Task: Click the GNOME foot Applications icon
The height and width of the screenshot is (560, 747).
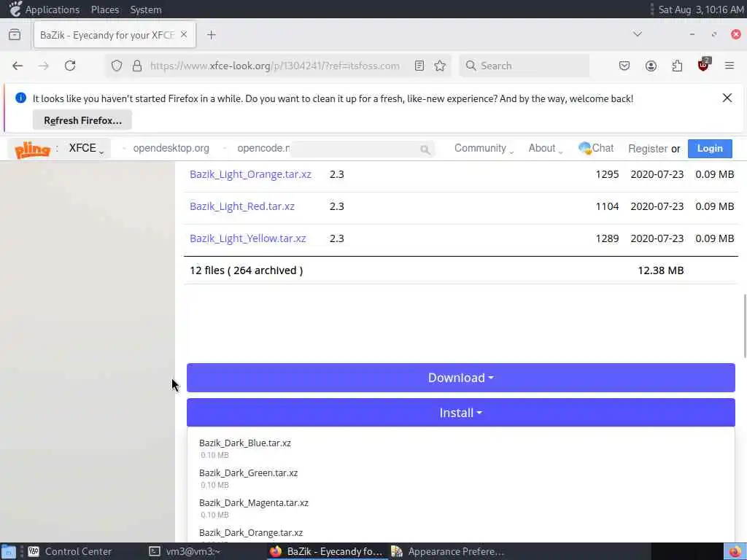Action: coord(15,9)
